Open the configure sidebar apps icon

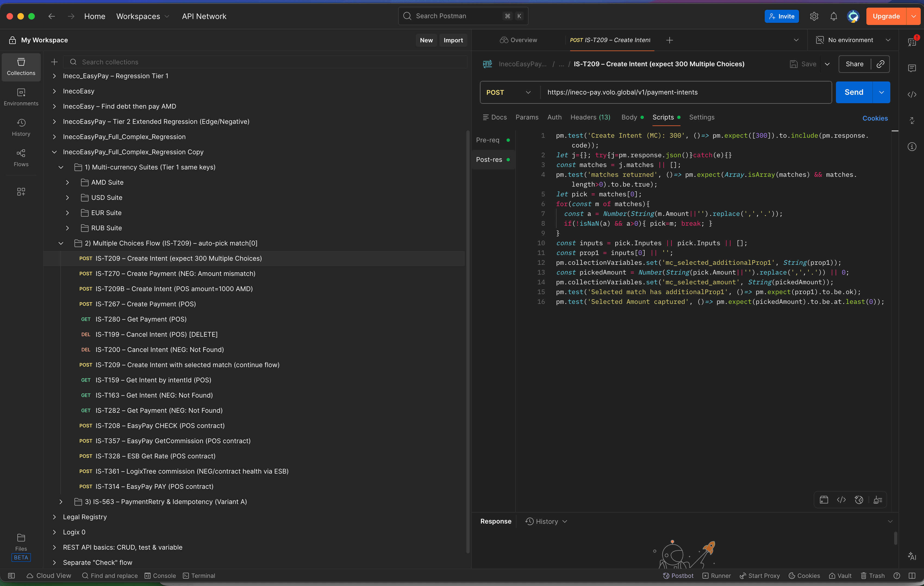pos(21,191)
